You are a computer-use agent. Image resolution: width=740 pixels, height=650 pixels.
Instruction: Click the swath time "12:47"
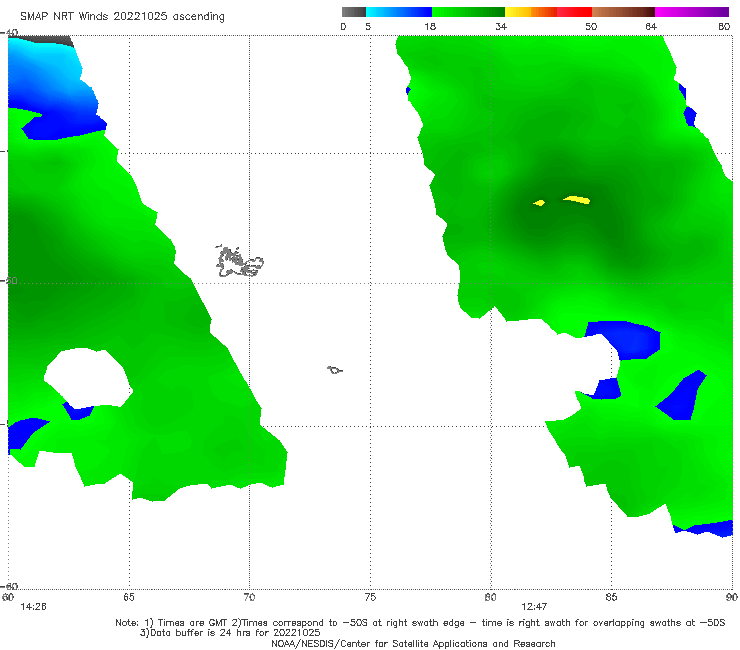pos(534,607)
